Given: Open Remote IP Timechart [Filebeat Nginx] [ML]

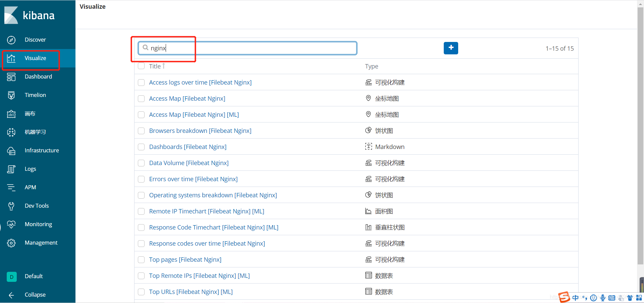Looking at the screenshot, I should coord(207,211).
